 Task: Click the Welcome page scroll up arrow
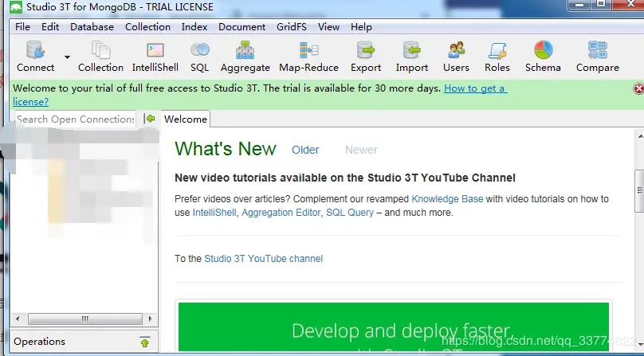(x=640, y=136)
